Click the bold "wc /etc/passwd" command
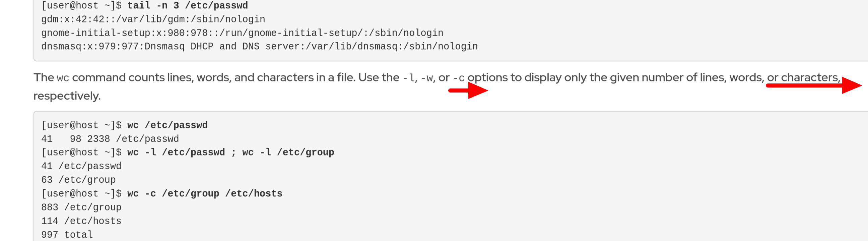Image resolution: width=868 pixels, height=241 pixels. (x=167, y=125)
